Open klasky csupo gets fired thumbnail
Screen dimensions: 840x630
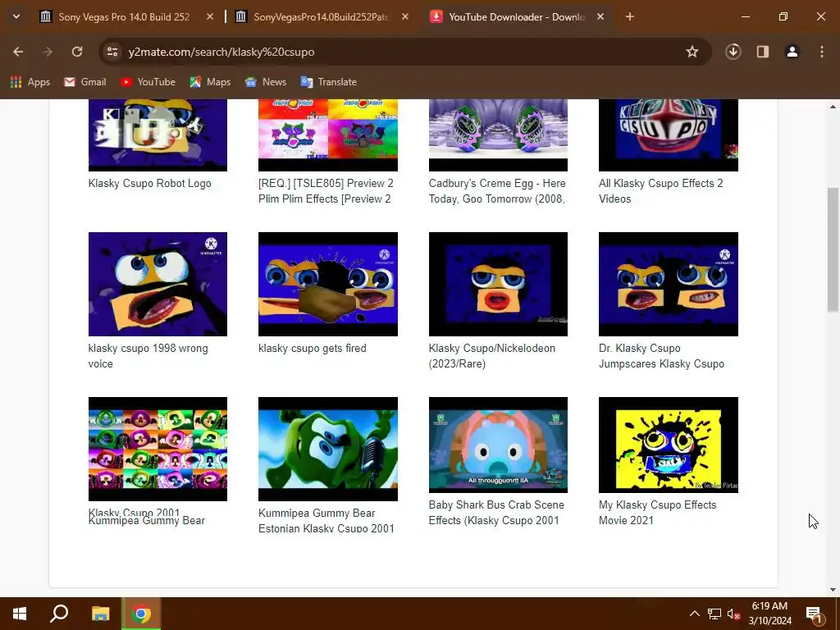coord(328,284)
